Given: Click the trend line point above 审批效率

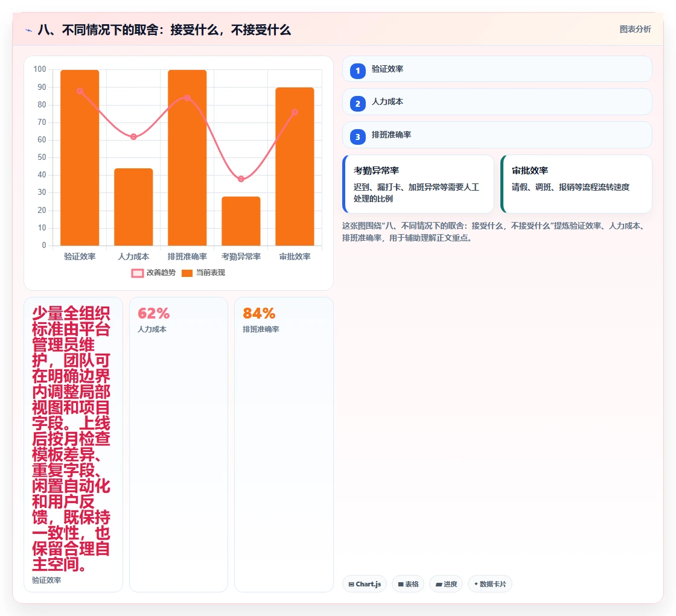Looking at the screenshot, I should point(295,112).
